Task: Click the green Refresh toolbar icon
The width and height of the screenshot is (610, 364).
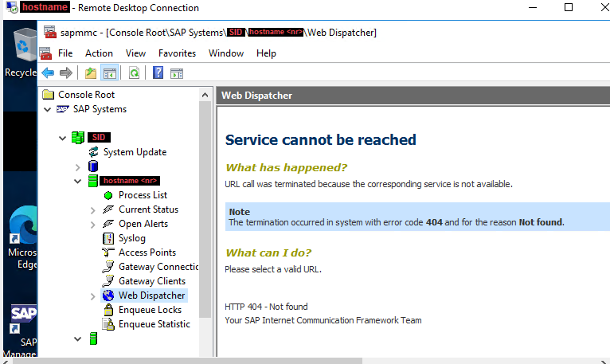Action: (x=135, y=72)
